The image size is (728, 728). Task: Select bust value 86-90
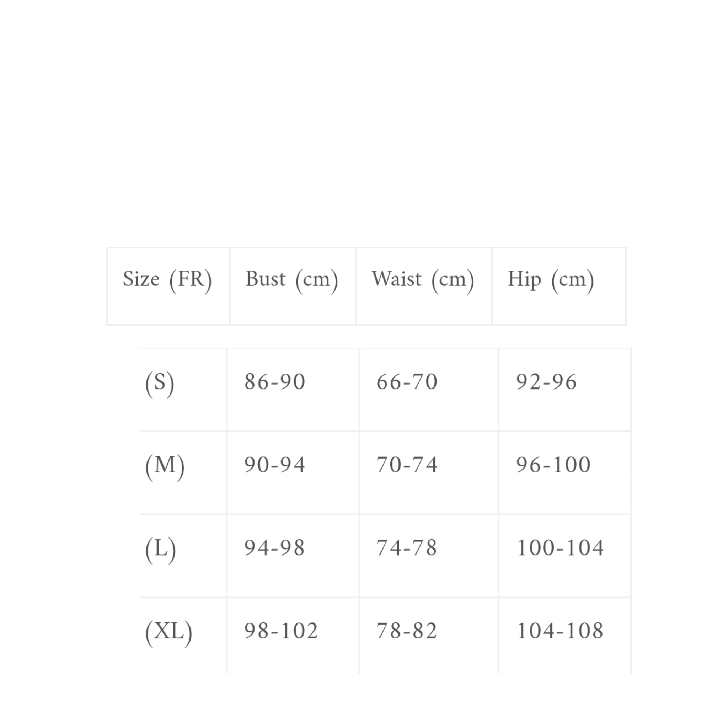tap(275, 382)
